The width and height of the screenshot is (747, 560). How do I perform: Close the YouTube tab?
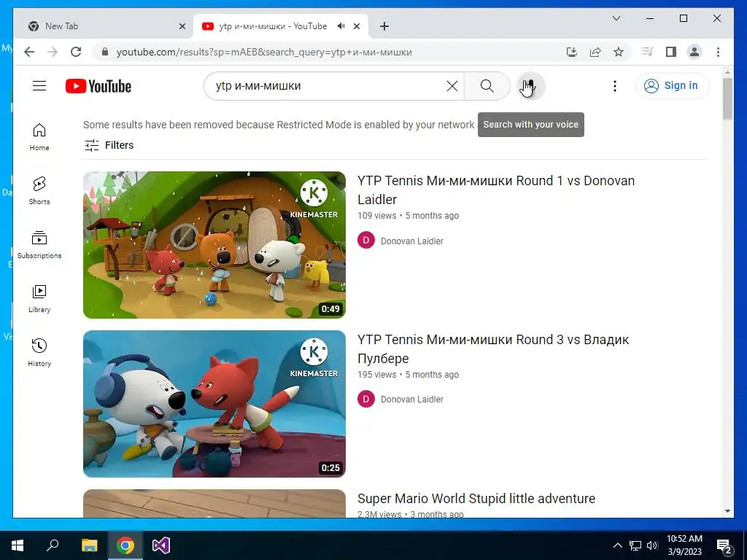356,26
